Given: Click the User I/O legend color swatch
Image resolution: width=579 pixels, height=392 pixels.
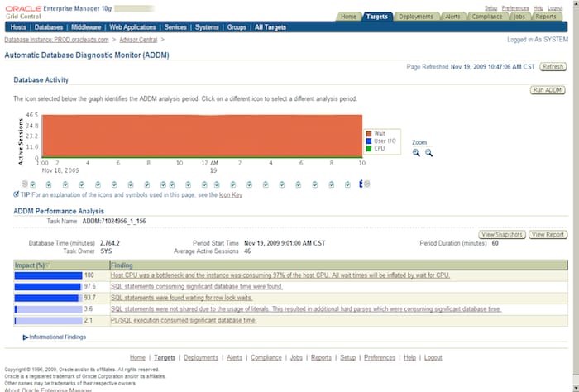Looking at the screenshot, I should [369, 141].
